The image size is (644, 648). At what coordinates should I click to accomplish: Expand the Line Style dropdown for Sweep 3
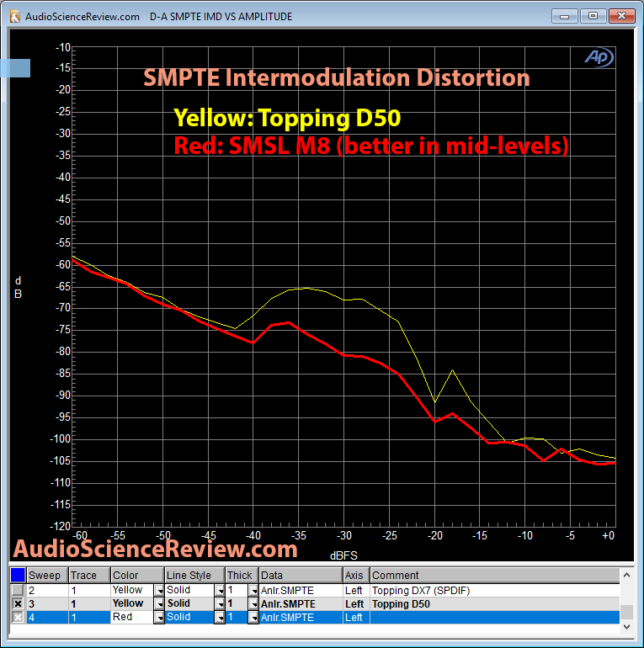pyautogui.click(x=221, y=604)
